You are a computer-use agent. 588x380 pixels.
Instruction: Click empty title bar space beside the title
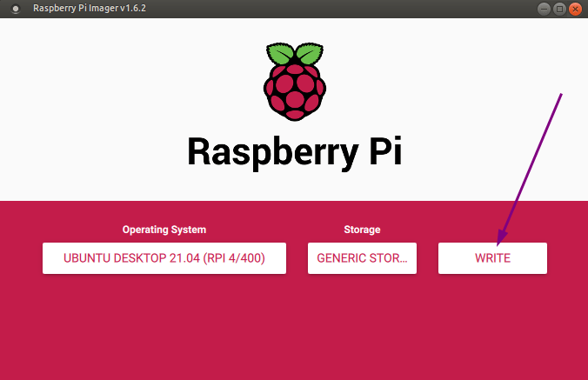(x=337, y=9)
